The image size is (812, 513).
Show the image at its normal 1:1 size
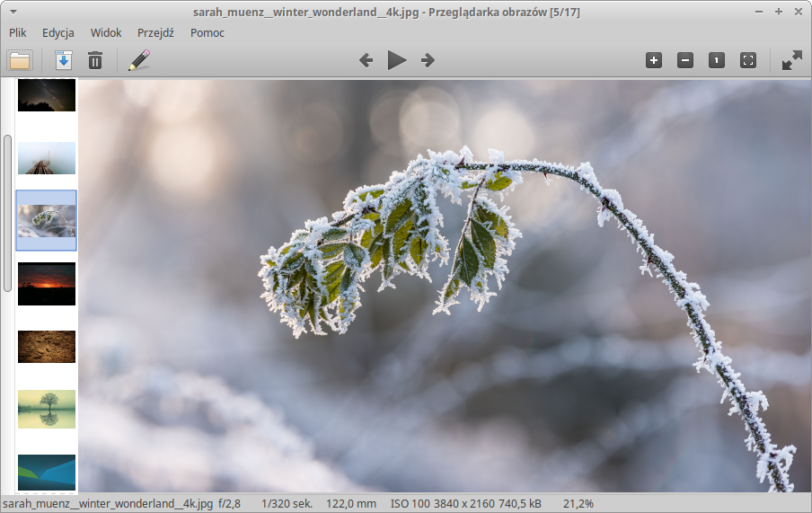[717, 60]
